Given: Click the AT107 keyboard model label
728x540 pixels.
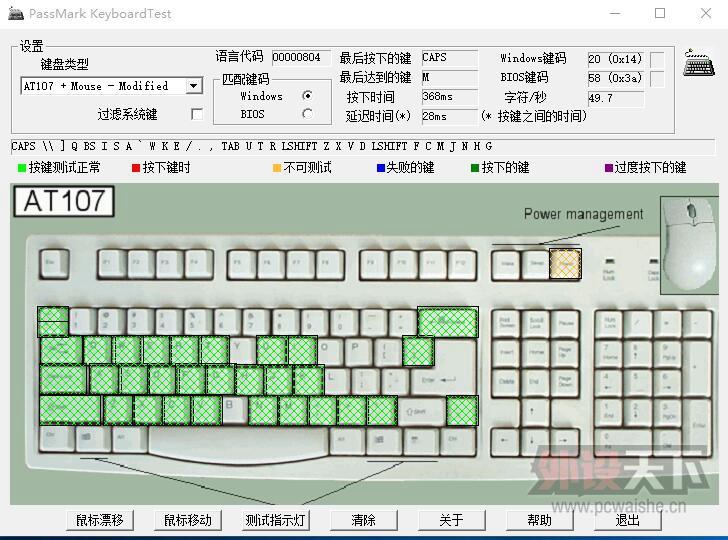Looking at the screenshot, I should pyautogui.click(x=64, y=202).
